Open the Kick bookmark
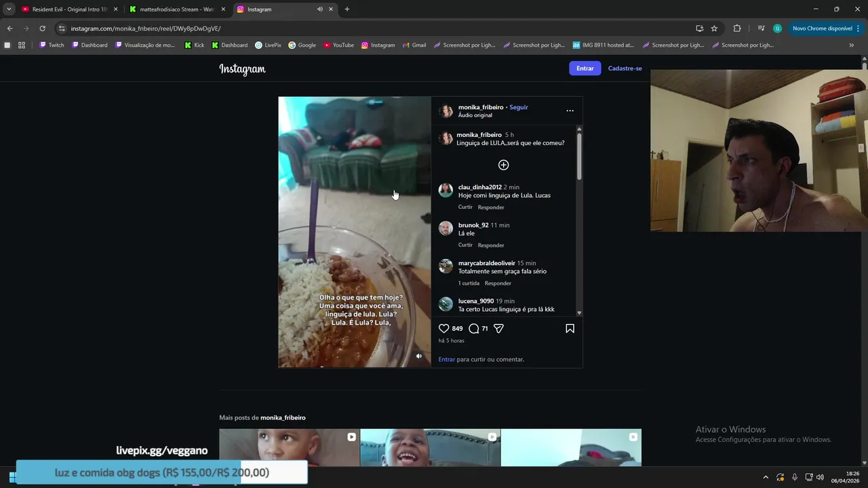This screenshot has height=488, width=868. pyautogui.click(x=194, y=45)
